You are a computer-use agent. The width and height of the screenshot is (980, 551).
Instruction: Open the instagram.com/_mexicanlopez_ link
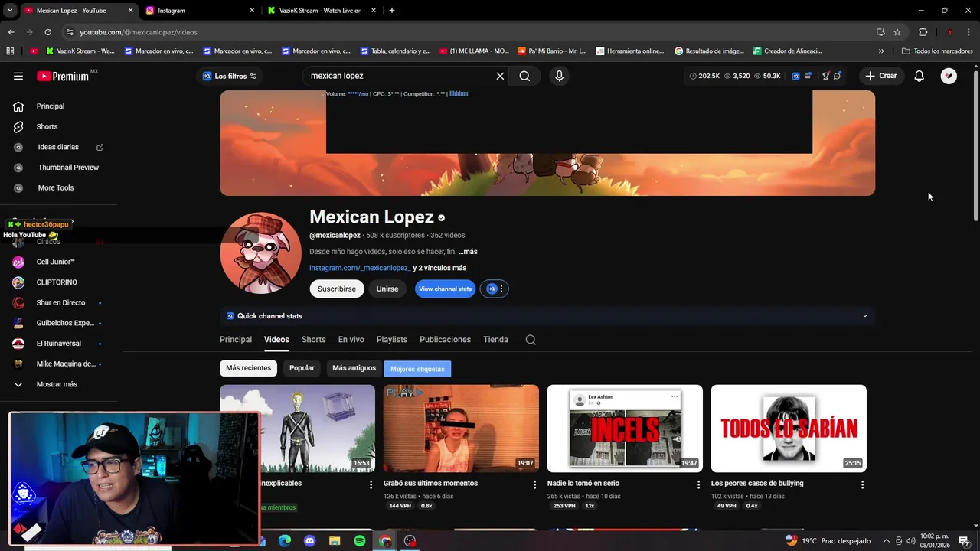click(360, 268)
